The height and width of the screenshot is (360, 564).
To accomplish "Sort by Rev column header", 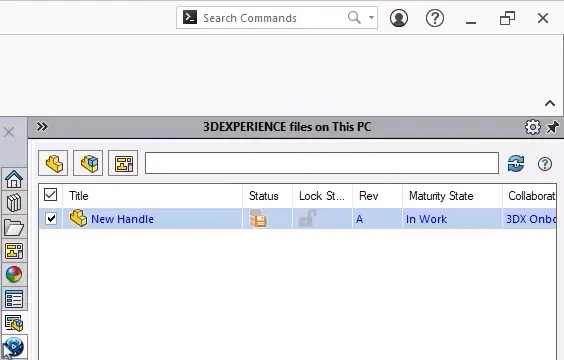I will [377, 196].
